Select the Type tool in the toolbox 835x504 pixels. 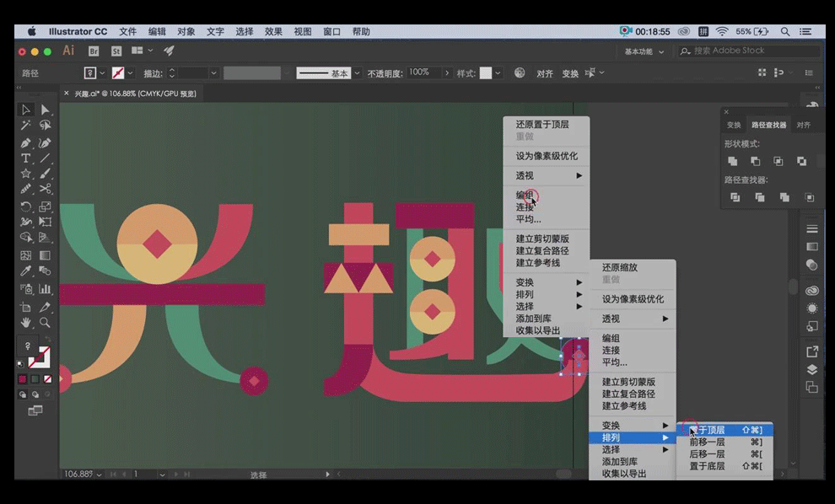[x=26, y=158]
